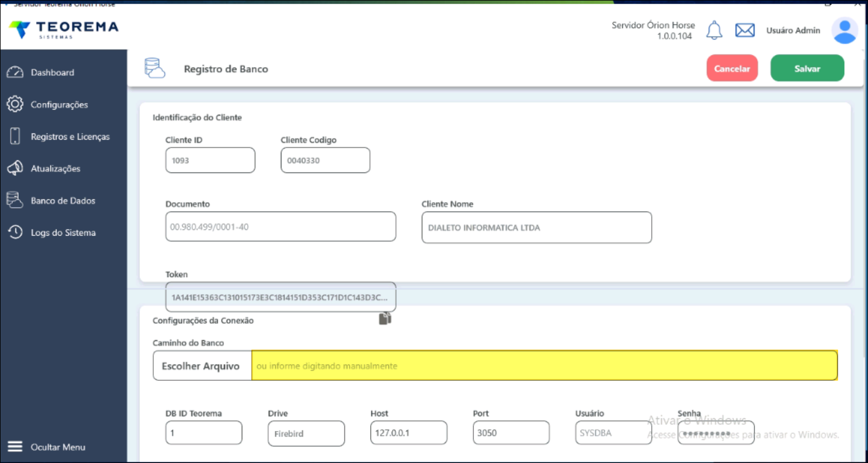Click the Host field with 127.0.0.1
This screenshot has height=463, width=868.
click(409, 433)
